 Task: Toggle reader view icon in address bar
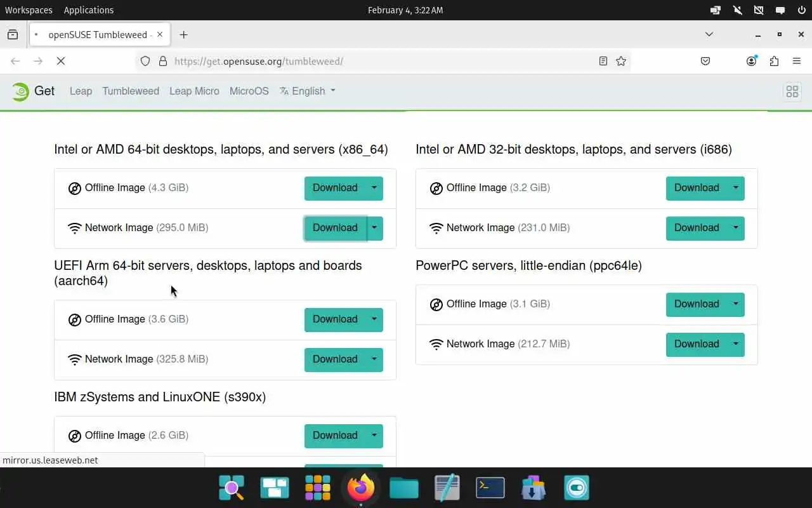[x=603, y=61]
